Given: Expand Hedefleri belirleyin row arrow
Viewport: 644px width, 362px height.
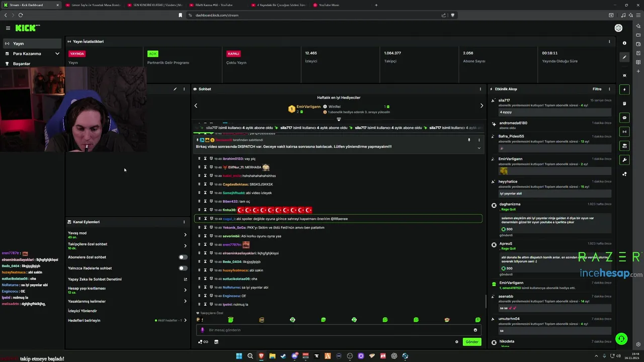Looking at the screenshot, I should click(185, 320).
